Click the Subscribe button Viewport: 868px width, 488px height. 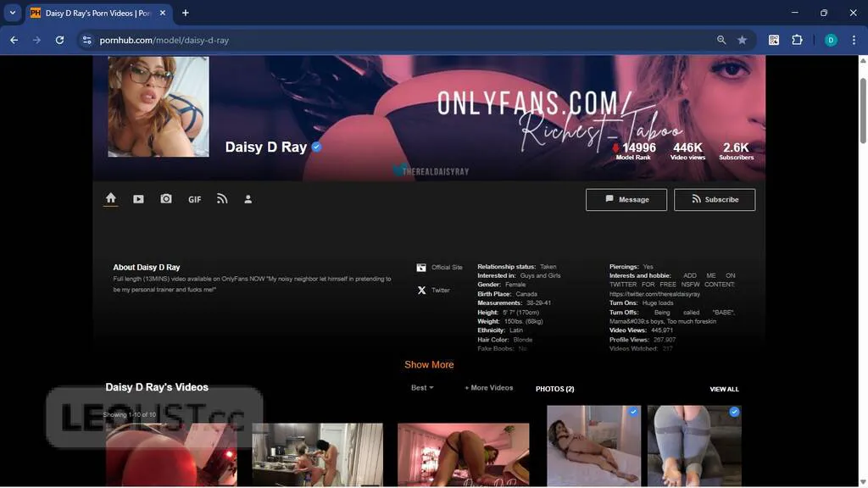point(715,200)
